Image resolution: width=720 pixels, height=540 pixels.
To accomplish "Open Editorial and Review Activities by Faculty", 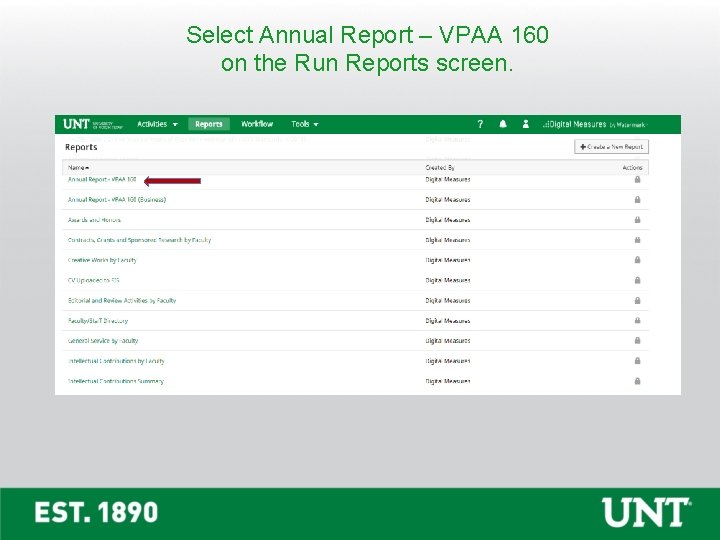I will click(122, 300).
